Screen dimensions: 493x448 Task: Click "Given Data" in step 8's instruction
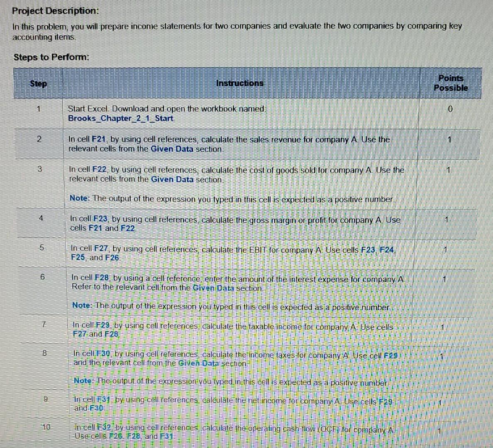198,363
